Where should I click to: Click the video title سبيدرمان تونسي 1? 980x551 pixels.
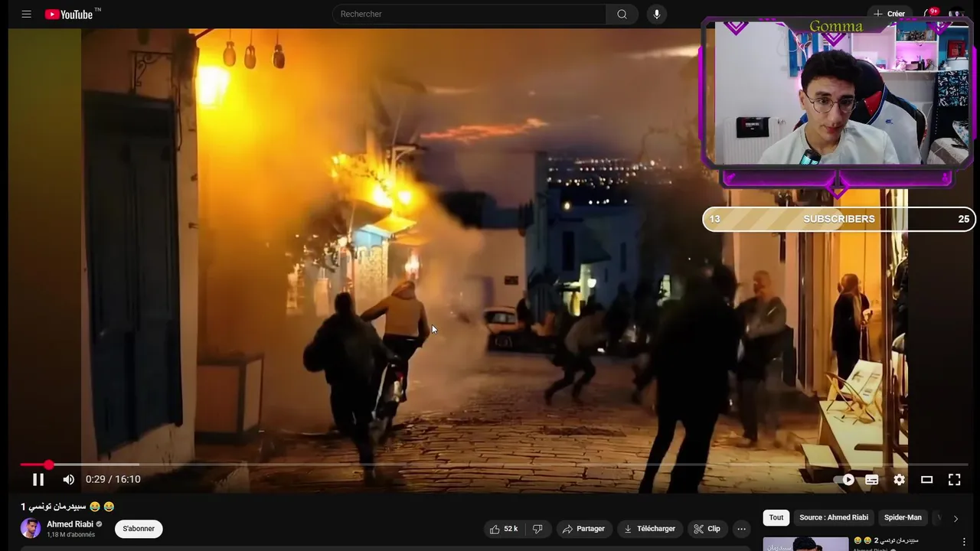67,507
